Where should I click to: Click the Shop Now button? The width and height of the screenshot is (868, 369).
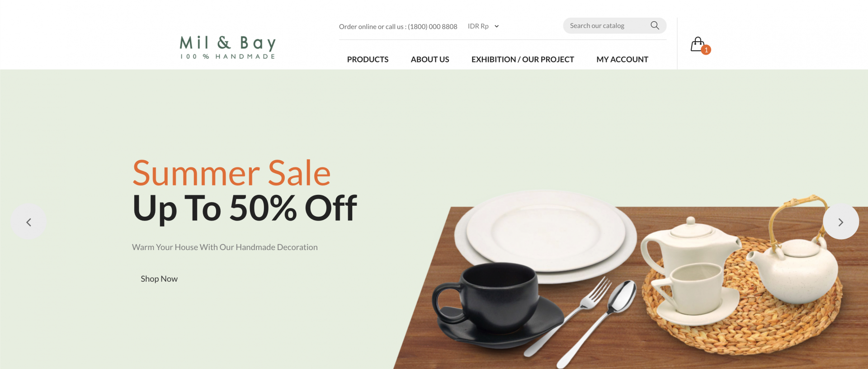[x=159, y=279]
